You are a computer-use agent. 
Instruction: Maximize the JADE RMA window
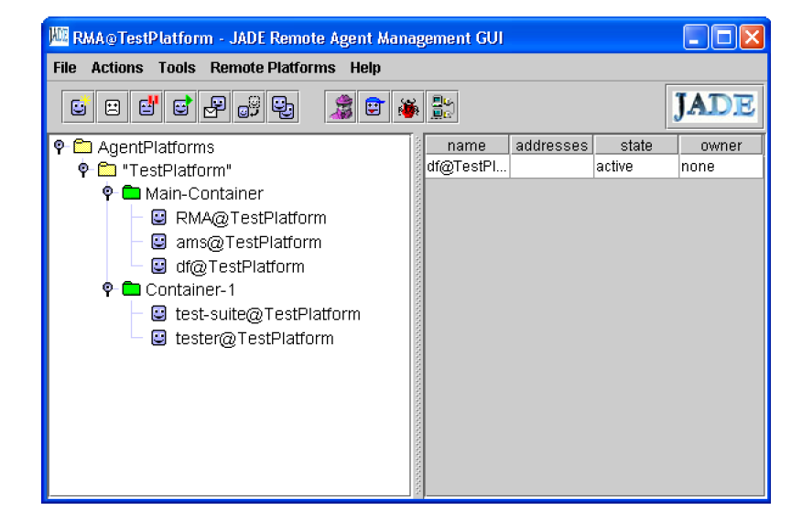724,37
